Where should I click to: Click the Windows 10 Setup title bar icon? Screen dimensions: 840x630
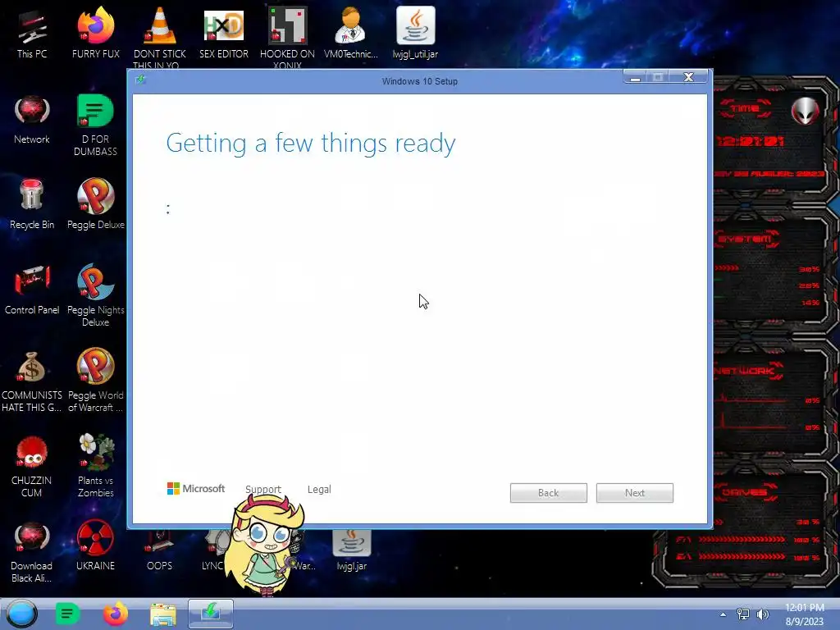140,80
